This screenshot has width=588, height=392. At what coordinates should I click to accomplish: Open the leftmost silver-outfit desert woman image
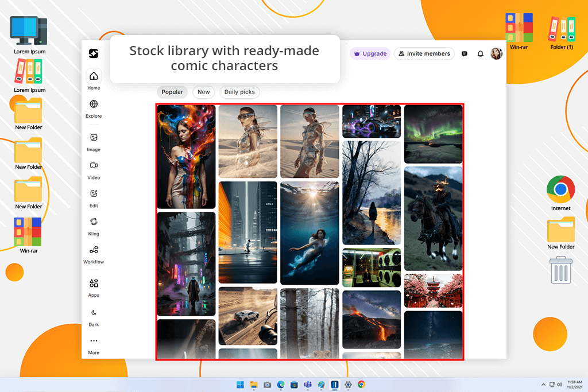coord(248,141)
